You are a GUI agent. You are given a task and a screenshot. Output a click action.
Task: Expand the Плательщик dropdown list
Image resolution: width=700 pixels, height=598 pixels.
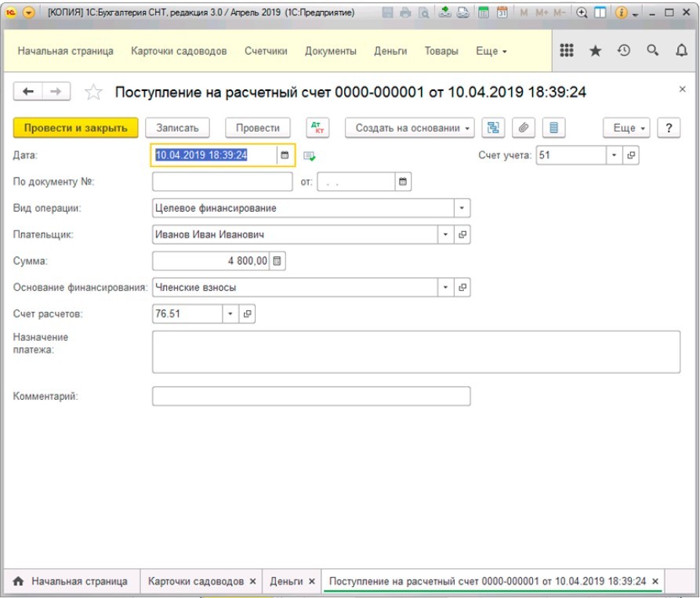pyautogui.click(x=446, y=234)
